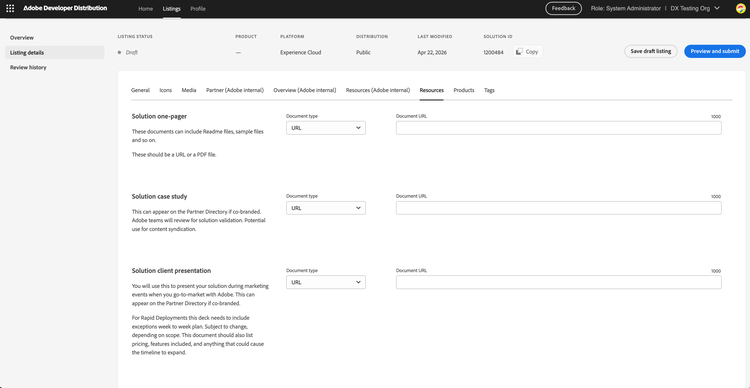The width and height of the screenshot is (750, 388).
Task: Open the Resources (Adobe internal) tab
Action: (x=378, y=90)
